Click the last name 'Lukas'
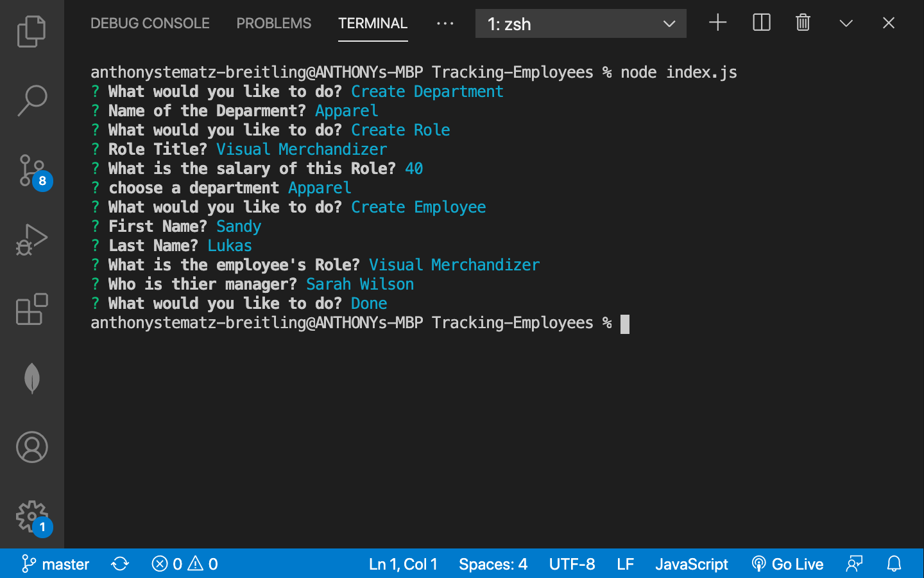Screen dimensions: 924x578 click(x=230, y=245)
